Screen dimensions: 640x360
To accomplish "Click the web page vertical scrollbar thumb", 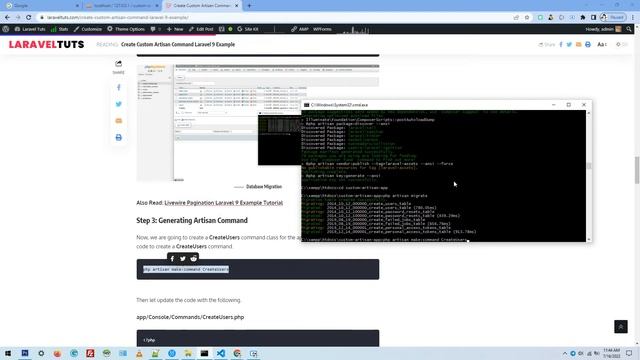I will coord(636,170).
